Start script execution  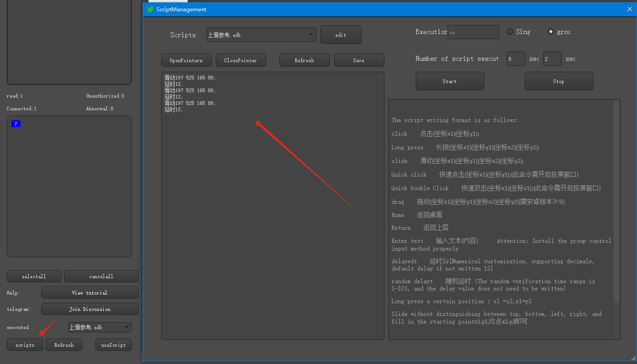[450, 81]
